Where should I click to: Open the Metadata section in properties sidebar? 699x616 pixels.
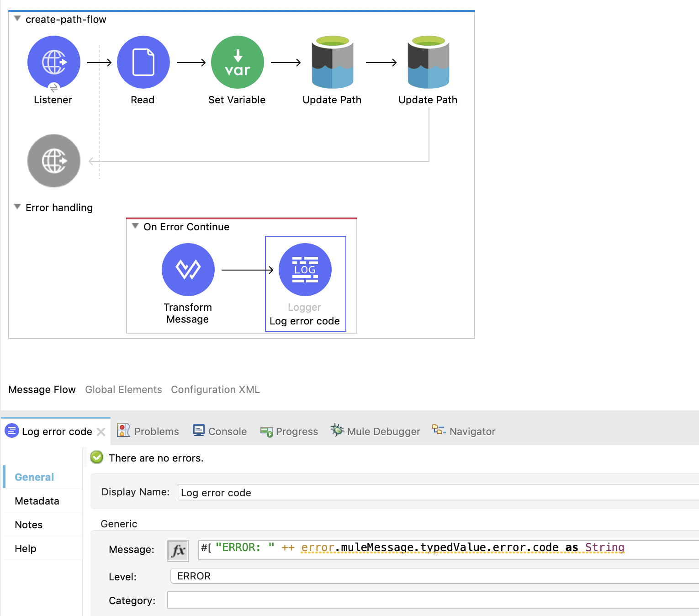(x=37, y=500)
